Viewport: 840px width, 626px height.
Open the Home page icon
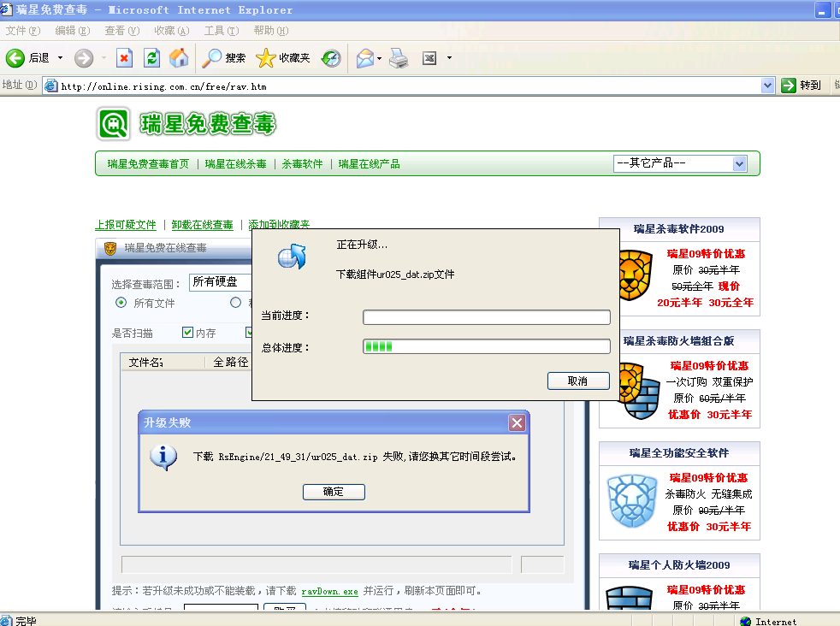click(179, 58)
